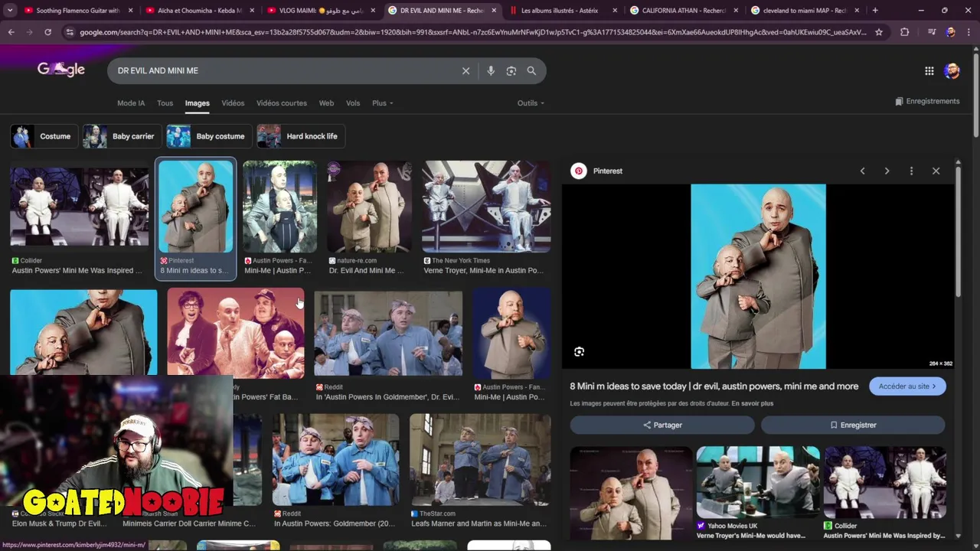Switch to the Vidéos courtes tab
The image size is (980, 551).
[x=282, y=103]
